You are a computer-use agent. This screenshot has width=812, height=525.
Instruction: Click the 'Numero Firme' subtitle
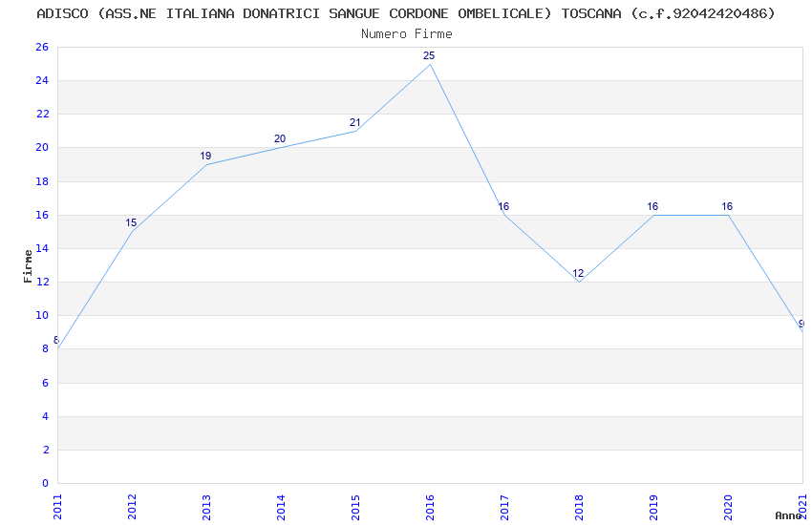407,34
